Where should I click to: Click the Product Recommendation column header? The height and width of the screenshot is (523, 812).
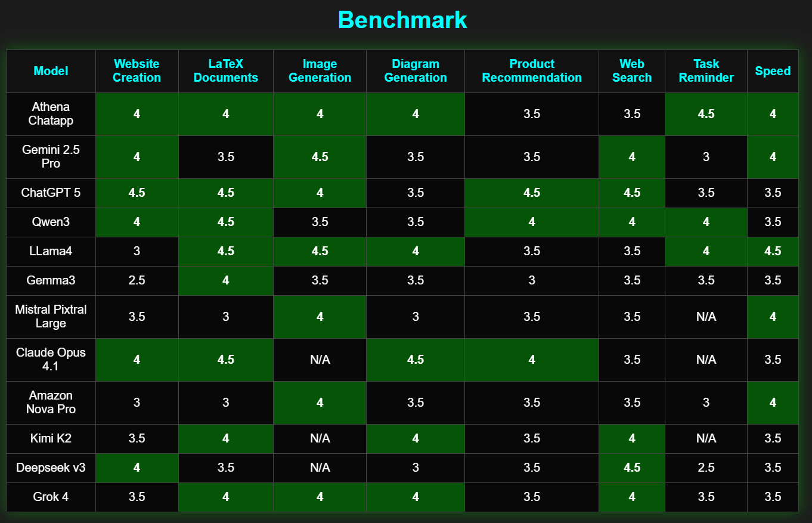(x=532, y=71)
